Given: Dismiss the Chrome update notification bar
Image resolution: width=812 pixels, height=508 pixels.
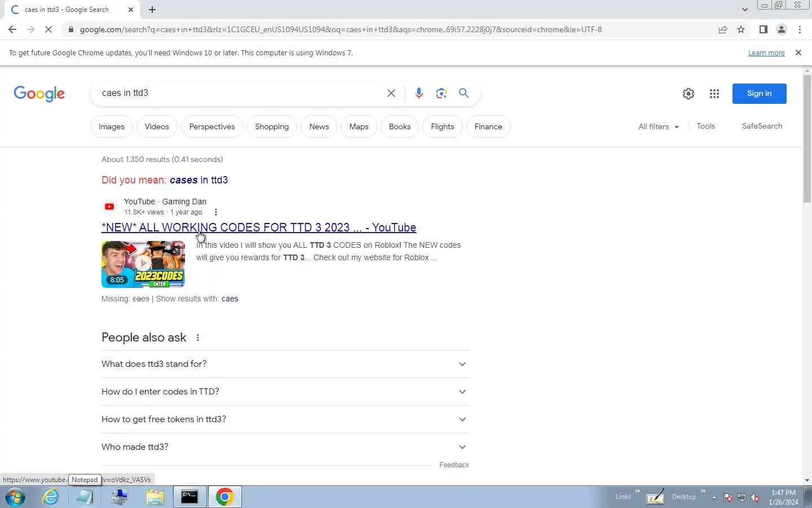Looking at the screenshot, I should [798, 52].
